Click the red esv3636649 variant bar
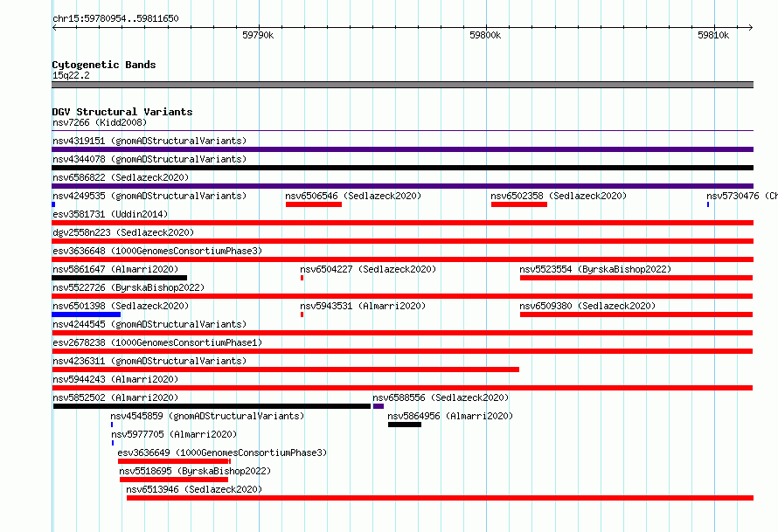This screenshot has width=778, height=532. 174,461
